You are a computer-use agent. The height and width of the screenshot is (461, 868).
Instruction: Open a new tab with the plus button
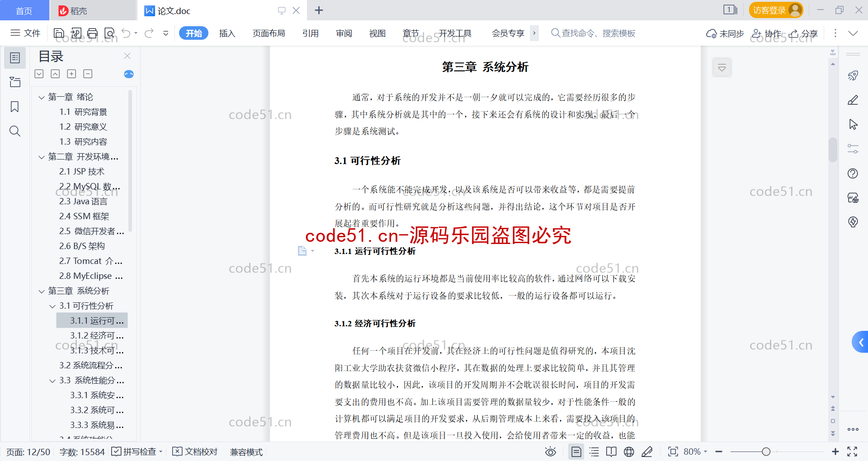pyautogui.click(x=319, y=10)
